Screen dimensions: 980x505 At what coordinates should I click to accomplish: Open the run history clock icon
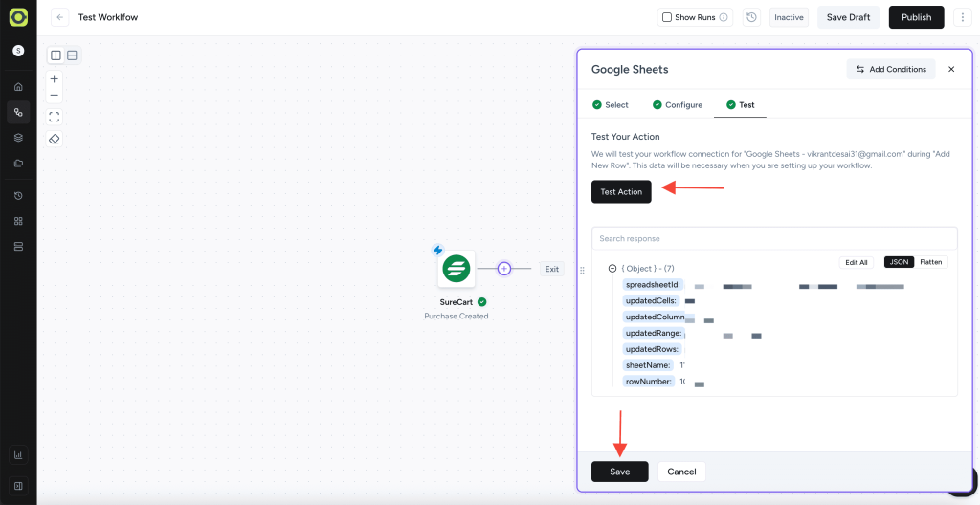coord(751,17)
